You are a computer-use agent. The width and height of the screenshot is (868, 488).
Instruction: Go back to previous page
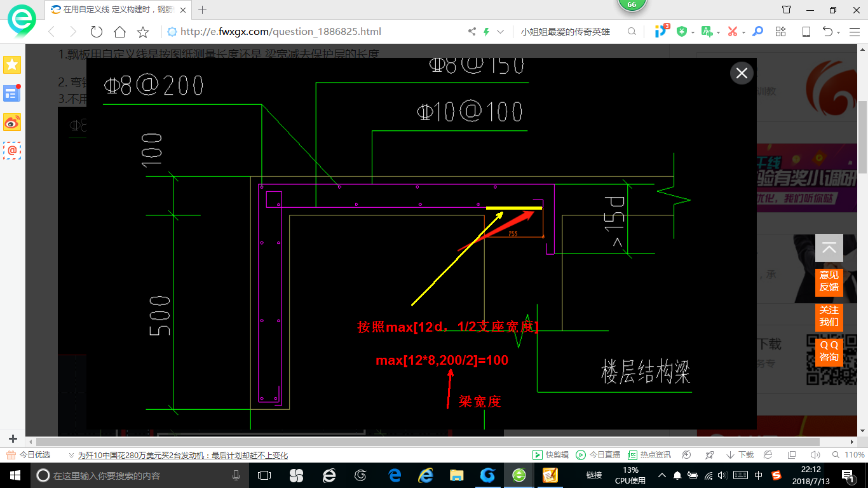pyautogui.click(x=51, y=32)
